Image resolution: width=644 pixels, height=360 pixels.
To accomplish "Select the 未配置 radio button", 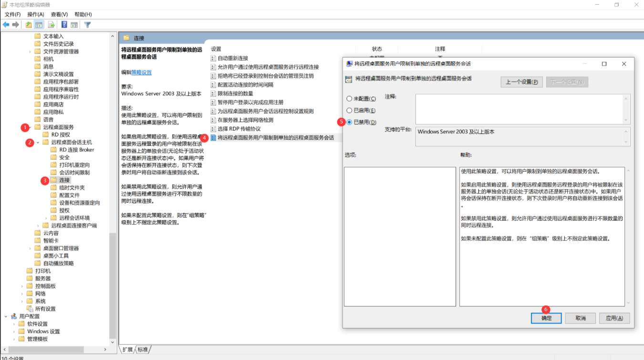I will pyautogui.click(x=350, y=99).
